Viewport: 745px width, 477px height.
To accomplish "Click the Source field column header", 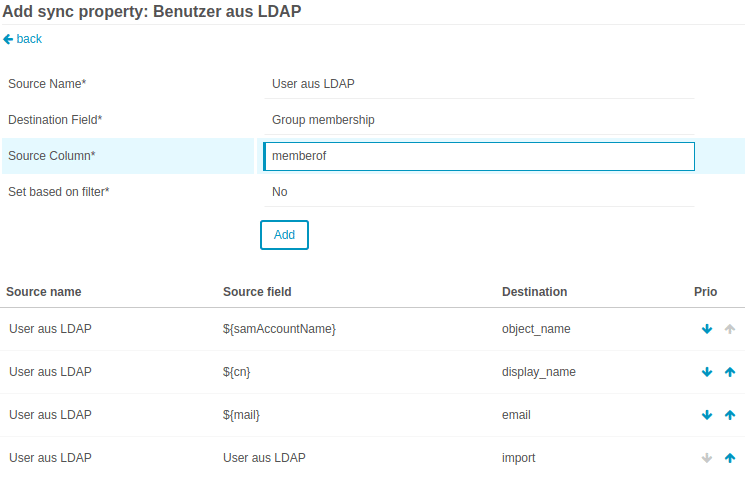I will pyautogui.click(x=257, y=292).
